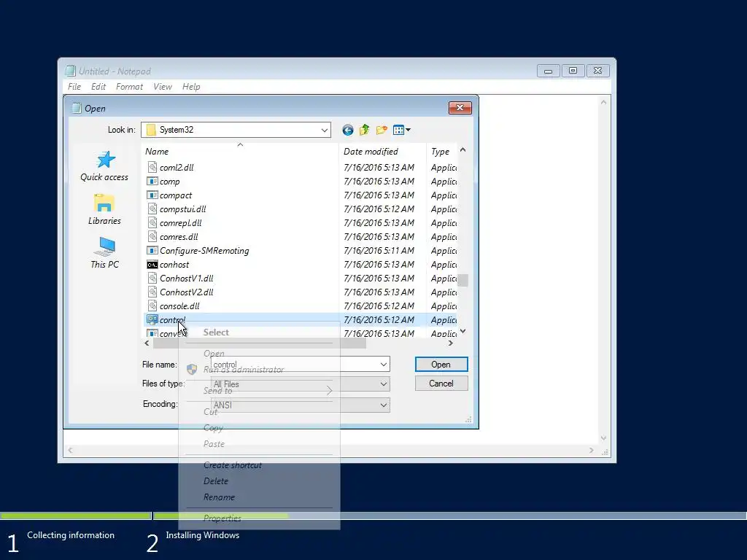The width and height of the screenshot is (747, 560).
Task: Select the compact application icon
Action: (x=152, y=195)
